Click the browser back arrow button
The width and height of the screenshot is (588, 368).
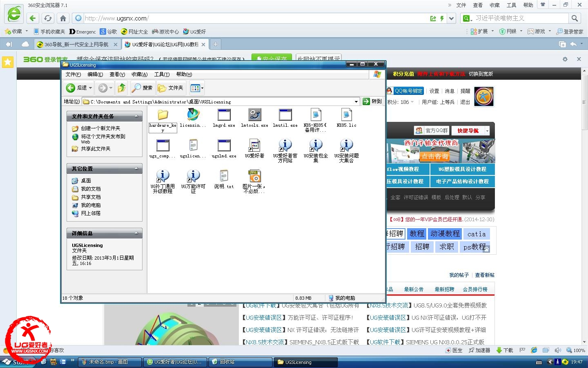(x=33, y=18)
